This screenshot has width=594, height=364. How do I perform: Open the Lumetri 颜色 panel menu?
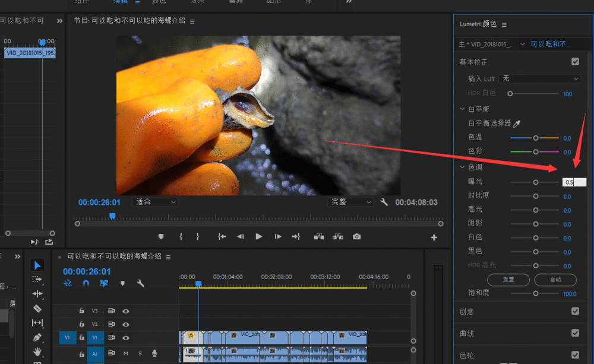(x=504, y=24)
